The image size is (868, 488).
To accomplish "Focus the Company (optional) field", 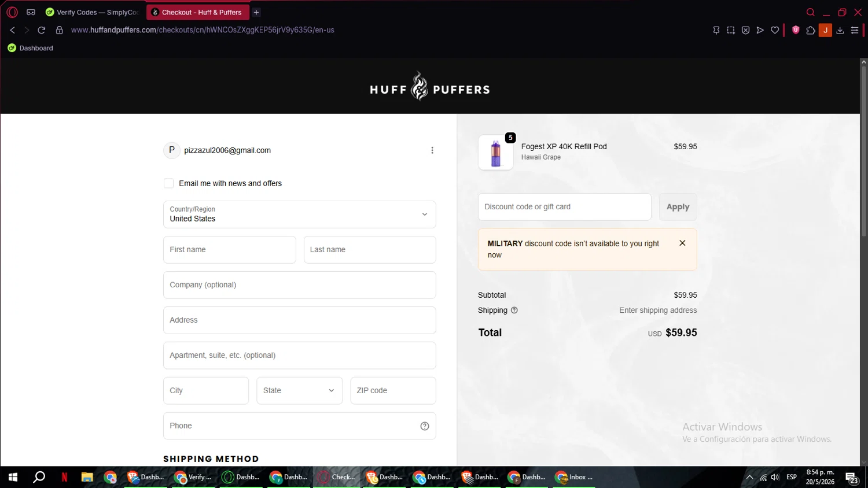I will coord(300,285).
